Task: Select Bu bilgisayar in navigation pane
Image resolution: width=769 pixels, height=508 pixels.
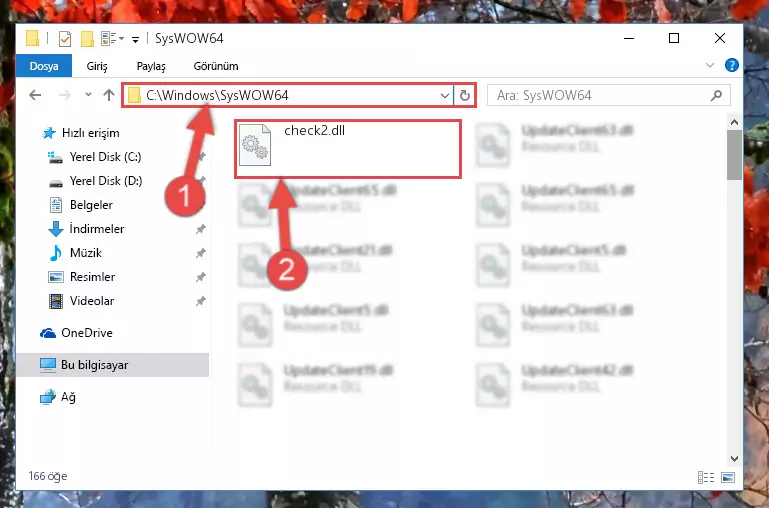Action: [113, 365]
